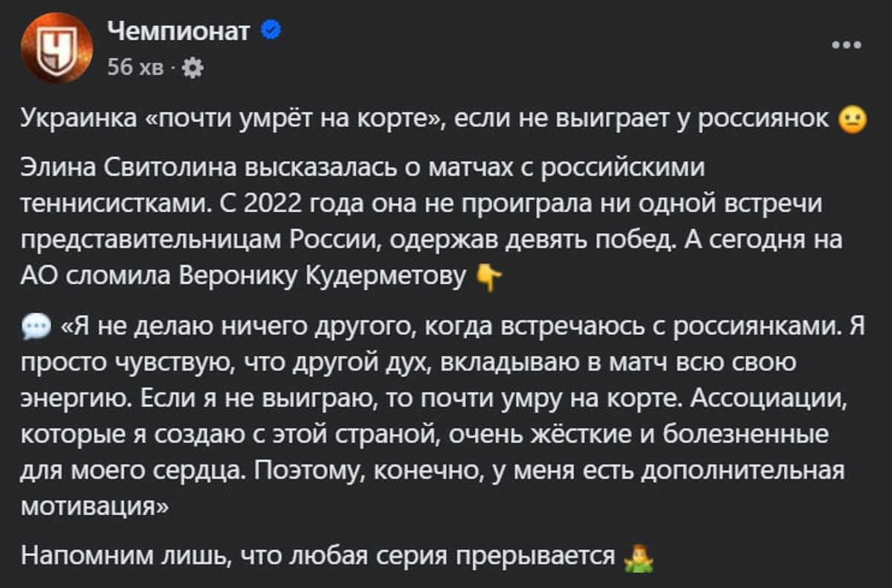This screenshot has height=588, width=892.
Task: Click the Чемпионат page avatar logo
Action: coord(51,49)
